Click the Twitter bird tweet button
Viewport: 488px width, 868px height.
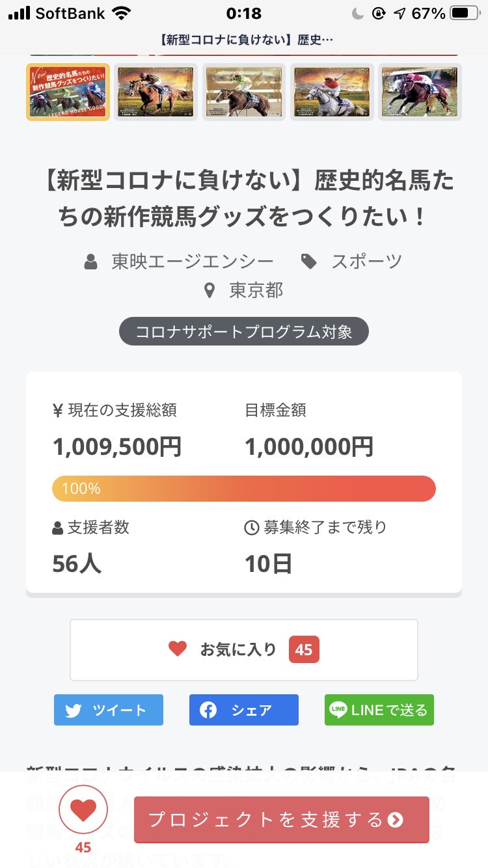click(109, 710)
